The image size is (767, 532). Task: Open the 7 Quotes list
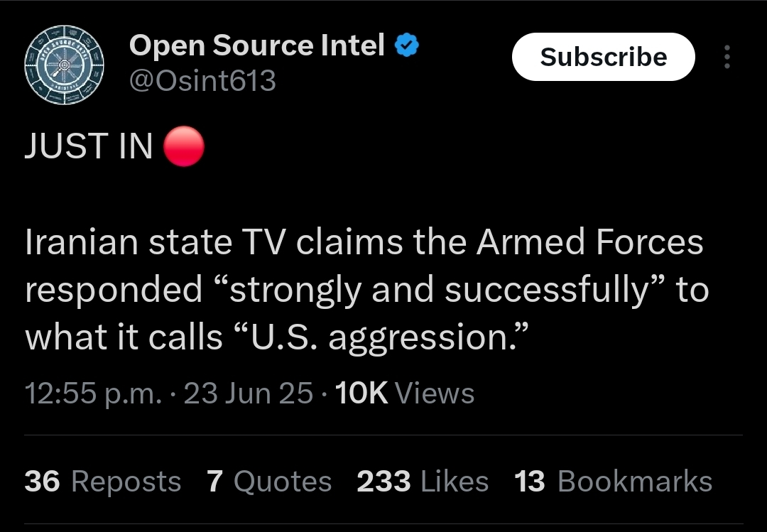click(x=269, y=481)
